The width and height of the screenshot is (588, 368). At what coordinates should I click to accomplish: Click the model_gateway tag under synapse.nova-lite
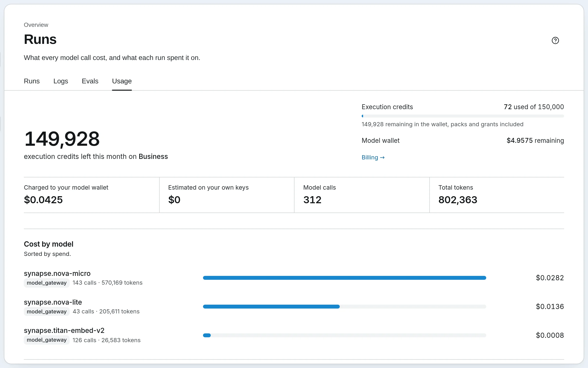coord(47,311)
